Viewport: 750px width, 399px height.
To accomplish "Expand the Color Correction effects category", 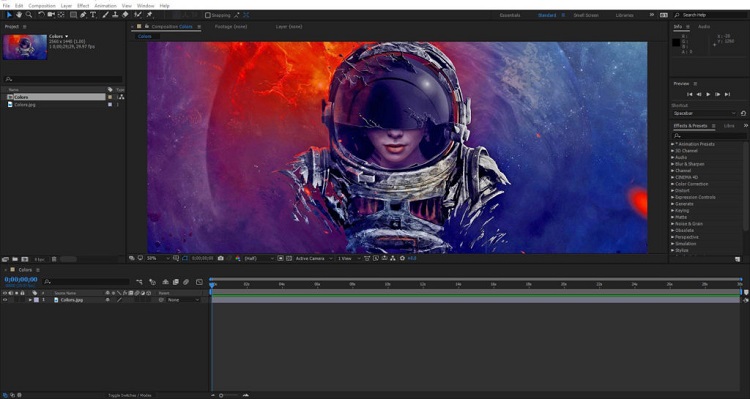I will click(x=673, y=184).
